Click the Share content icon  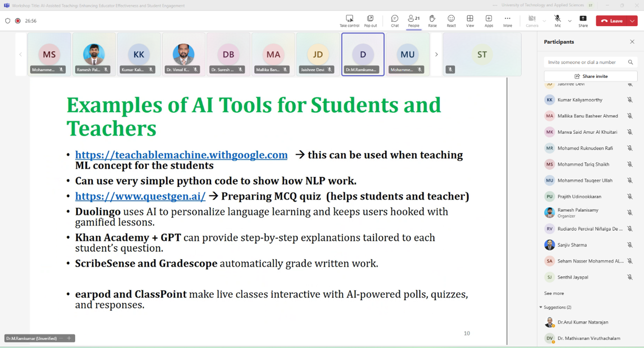(583, 21)
